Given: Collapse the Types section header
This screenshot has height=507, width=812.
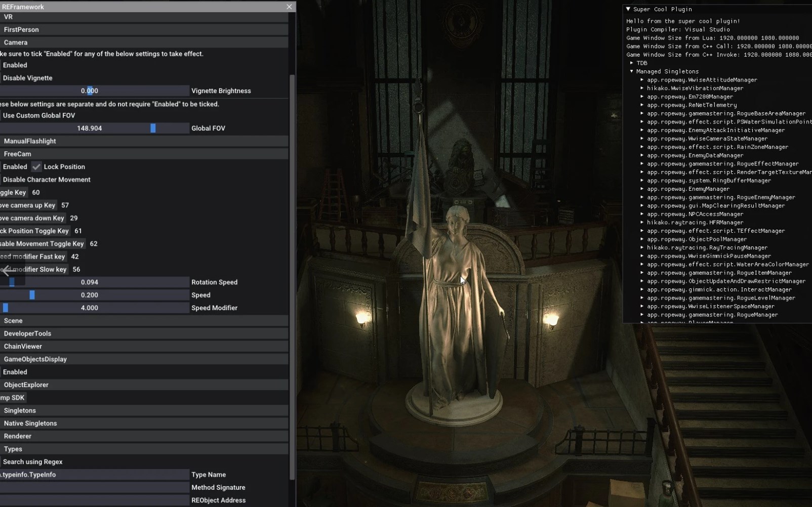Looking at the screenshot, I should click(144, 449).
